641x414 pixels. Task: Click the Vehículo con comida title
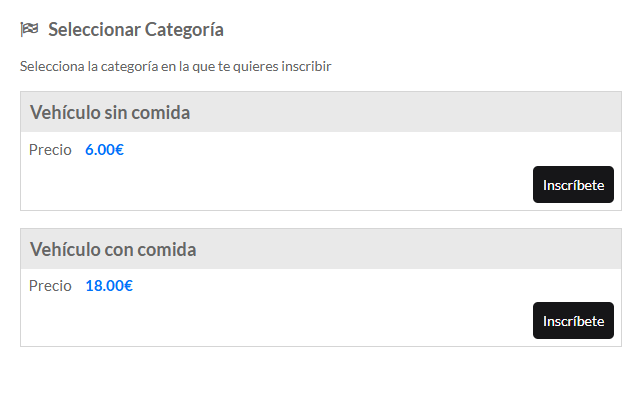click(x=113, y=249)
